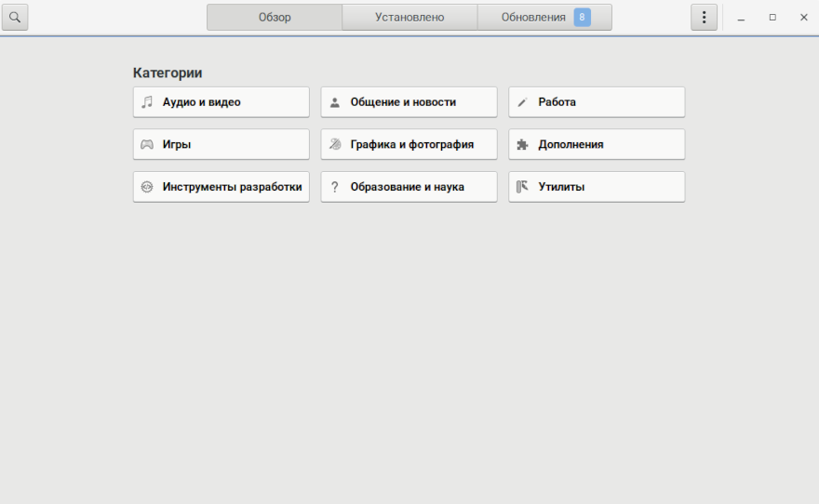Click the question mark icon for Образование и наука
Screen dimensions: 819x504
click(x=335, y=187)
